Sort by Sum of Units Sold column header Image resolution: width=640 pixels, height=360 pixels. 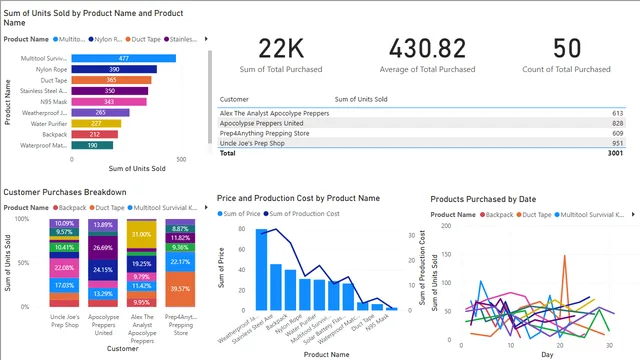(x=361, y=99)
